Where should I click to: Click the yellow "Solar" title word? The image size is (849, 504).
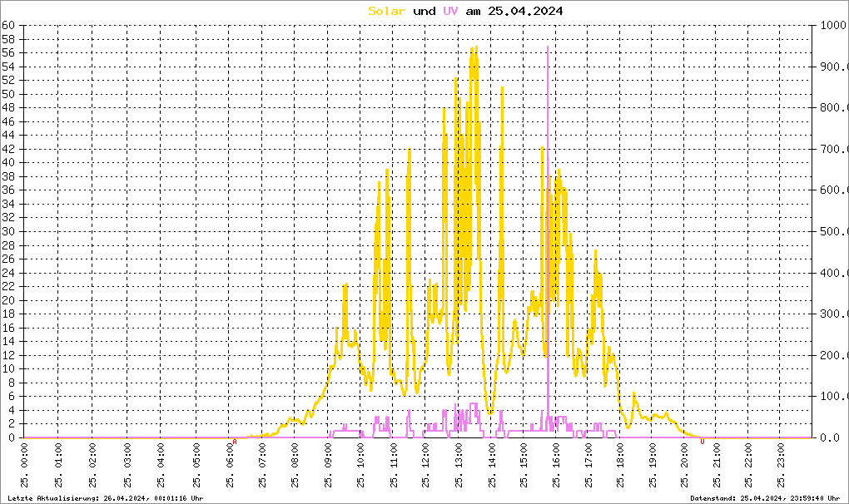pyautogui.click(x=387, y=11)
